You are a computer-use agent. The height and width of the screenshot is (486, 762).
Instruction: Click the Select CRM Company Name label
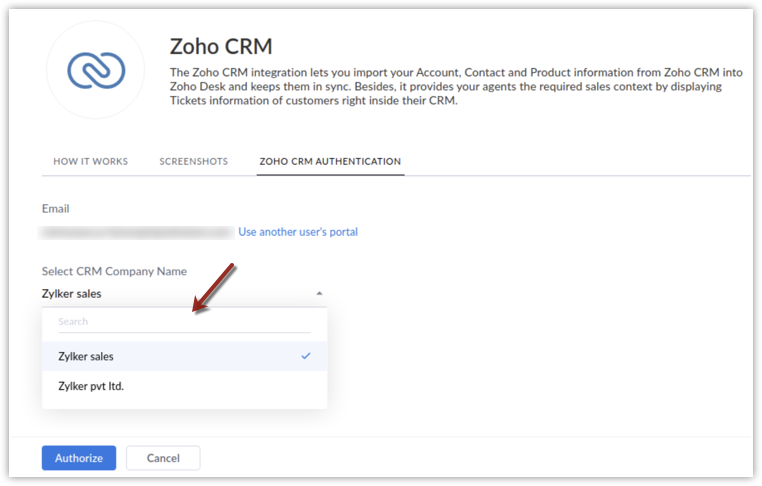click(x=114, y=271)
